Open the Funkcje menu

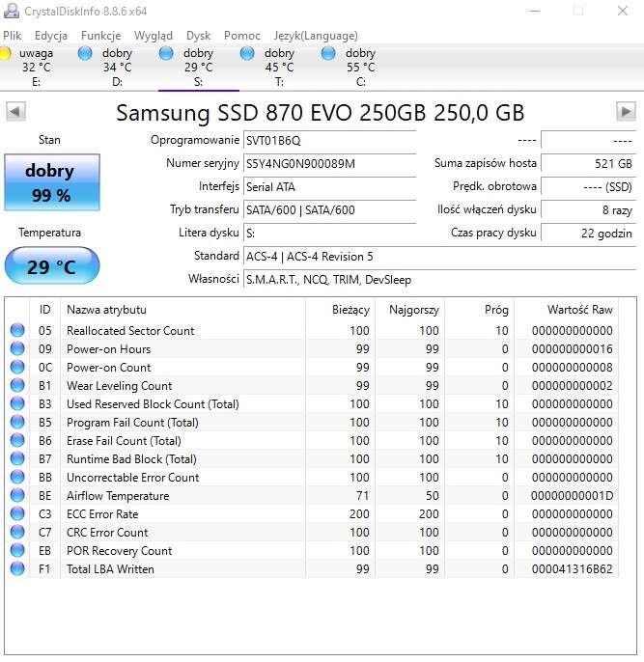click(100, 36)
